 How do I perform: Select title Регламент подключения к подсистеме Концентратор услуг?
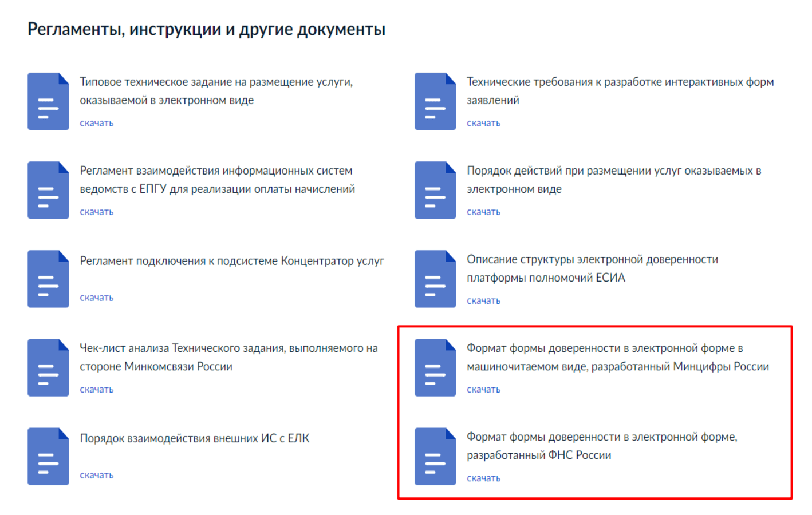(x=232, y=261)
